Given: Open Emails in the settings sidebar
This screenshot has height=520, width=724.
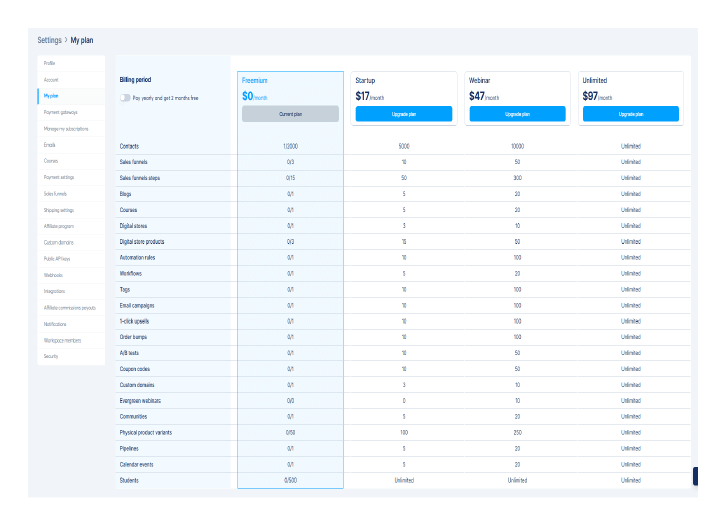Looking at the screenshot, I should [x=71, y=145].
